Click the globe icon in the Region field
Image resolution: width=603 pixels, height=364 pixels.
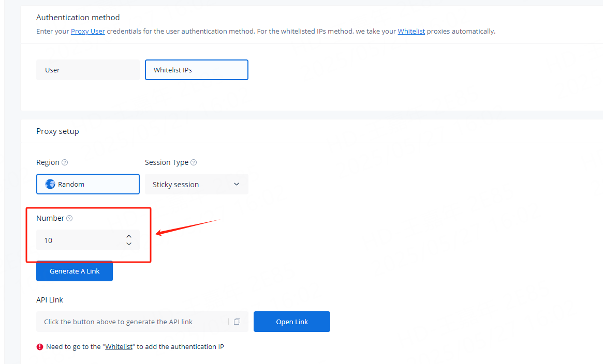click(50, 184)
